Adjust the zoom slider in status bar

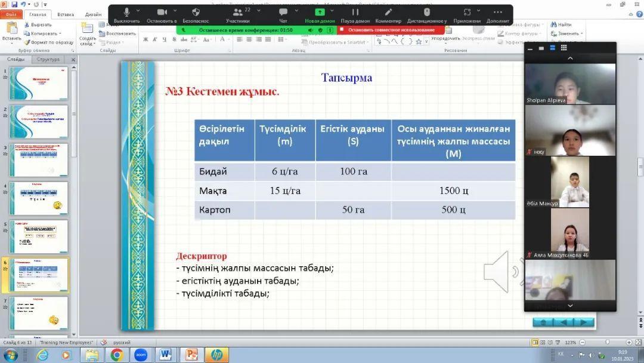pyautogui.click(x=607, y=342)
